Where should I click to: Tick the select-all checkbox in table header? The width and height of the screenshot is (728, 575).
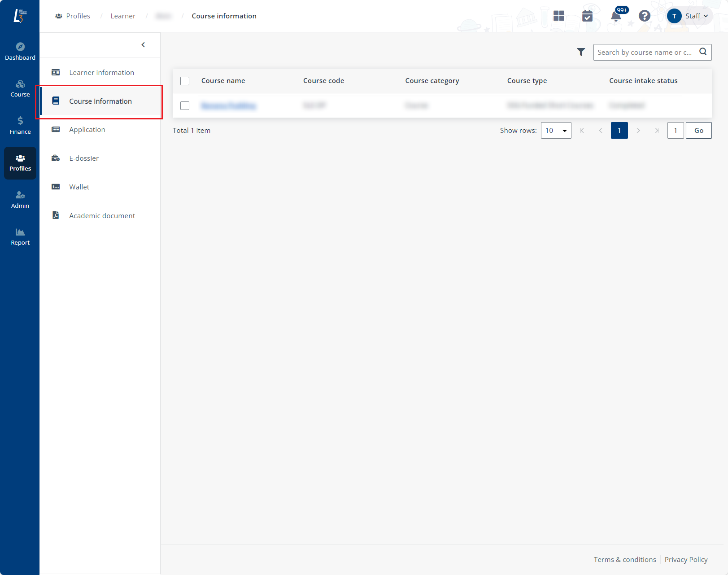(185, 81)
